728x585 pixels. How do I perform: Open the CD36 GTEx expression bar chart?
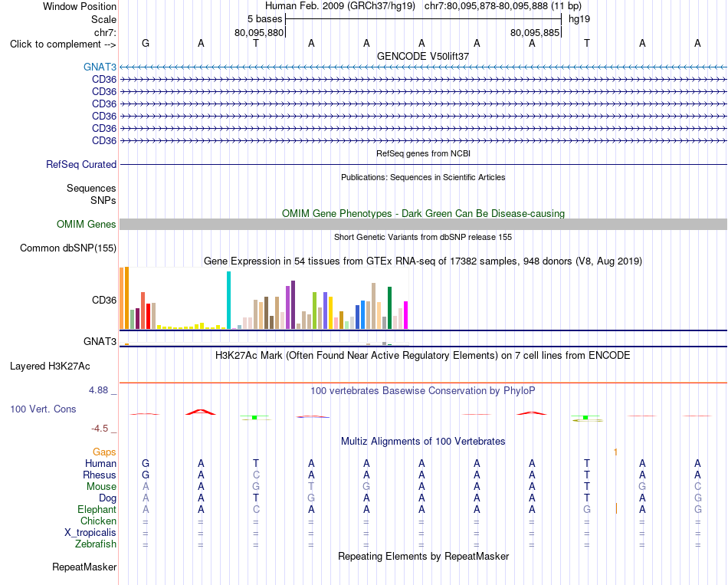tap(264, 297)
